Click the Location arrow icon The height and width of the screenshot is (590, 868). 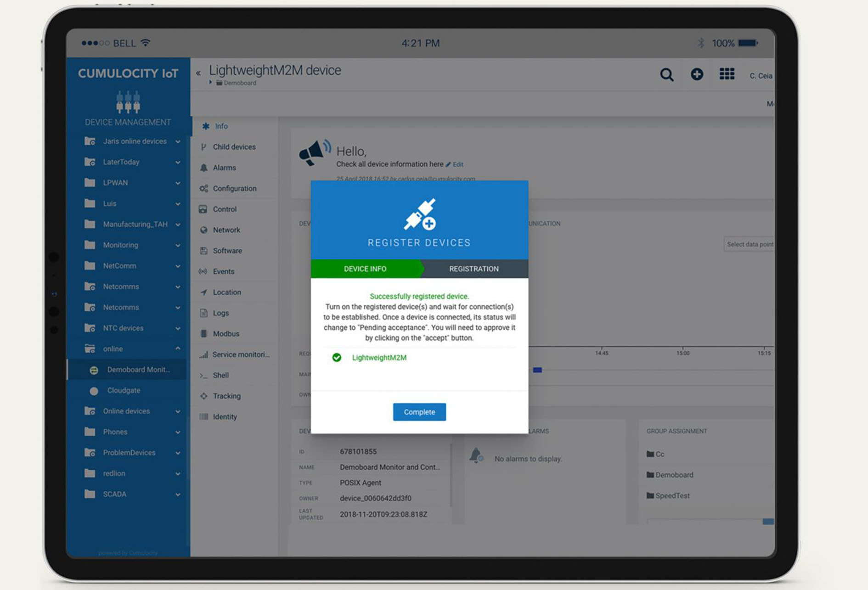204,292
